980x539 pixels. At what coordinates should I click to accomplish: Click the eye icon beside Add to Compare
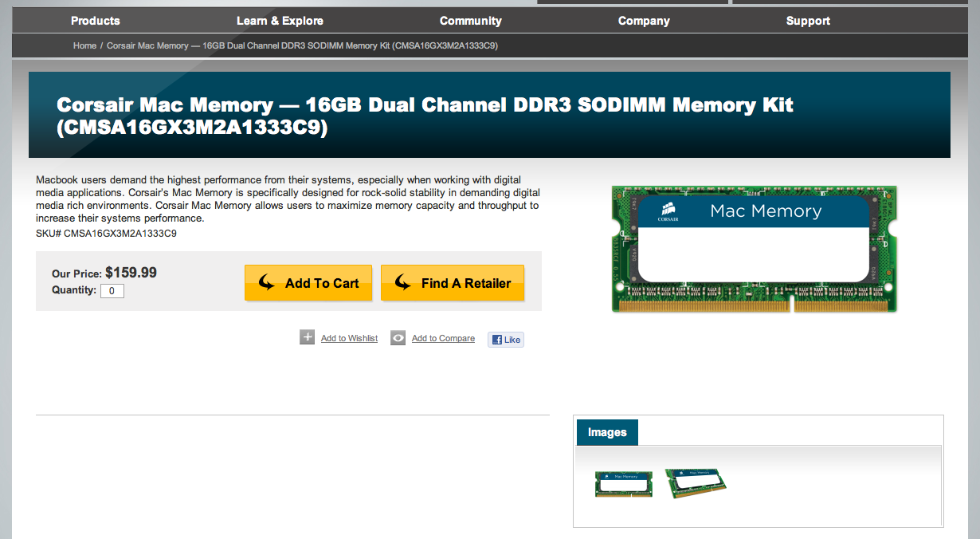[398, 338]
